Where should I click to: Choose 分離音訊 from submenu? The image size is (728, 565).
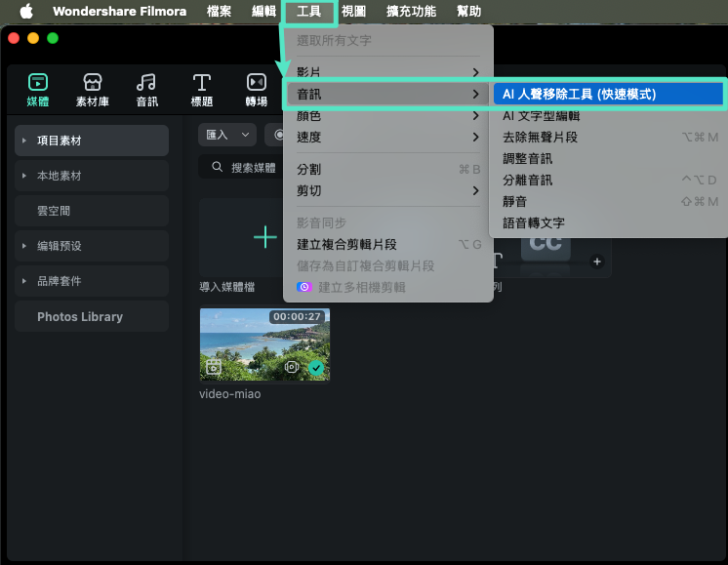(608, 180)
